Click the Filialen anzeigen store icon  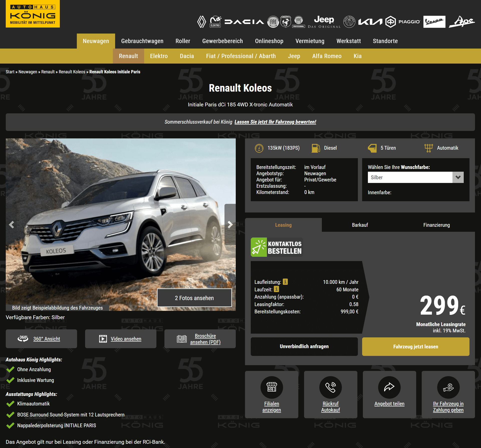point(272,387)
